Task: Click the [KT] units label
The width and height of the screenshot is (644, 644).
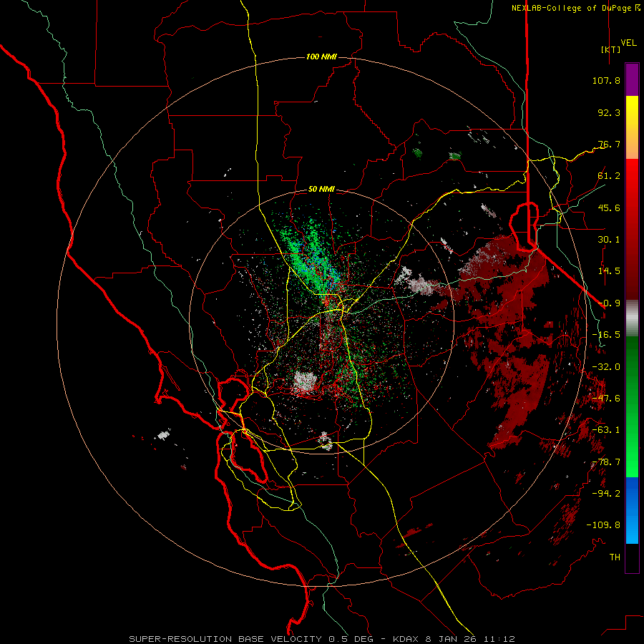Action: [610, 49]
